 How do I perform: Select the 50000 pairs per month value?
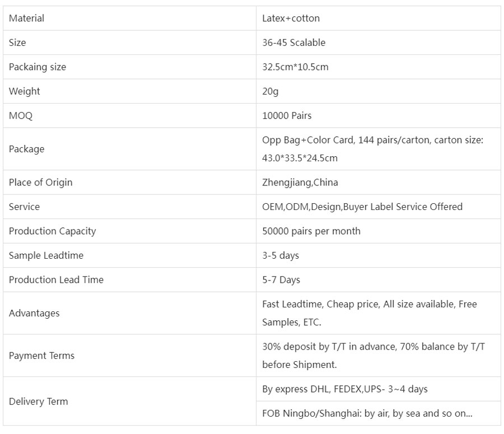(311, 231)
